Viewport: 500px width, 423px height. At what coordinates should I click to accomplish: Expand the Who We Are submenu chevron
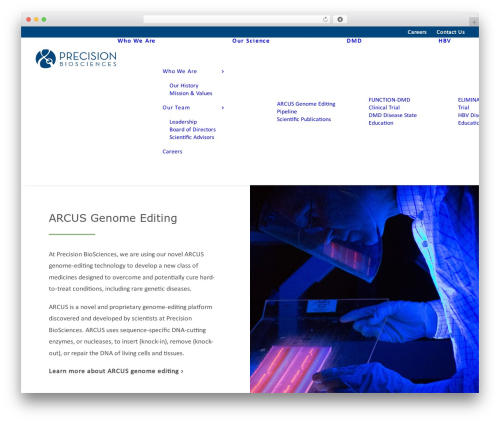tap(223, 71)
